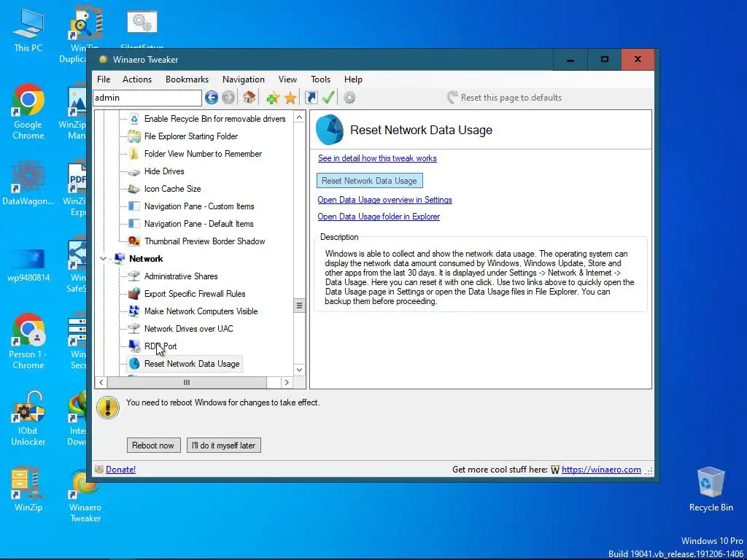Click Reboot now button
Image resolution: width=747 pixels, height=560 pixels.
(x=153, y=446)
